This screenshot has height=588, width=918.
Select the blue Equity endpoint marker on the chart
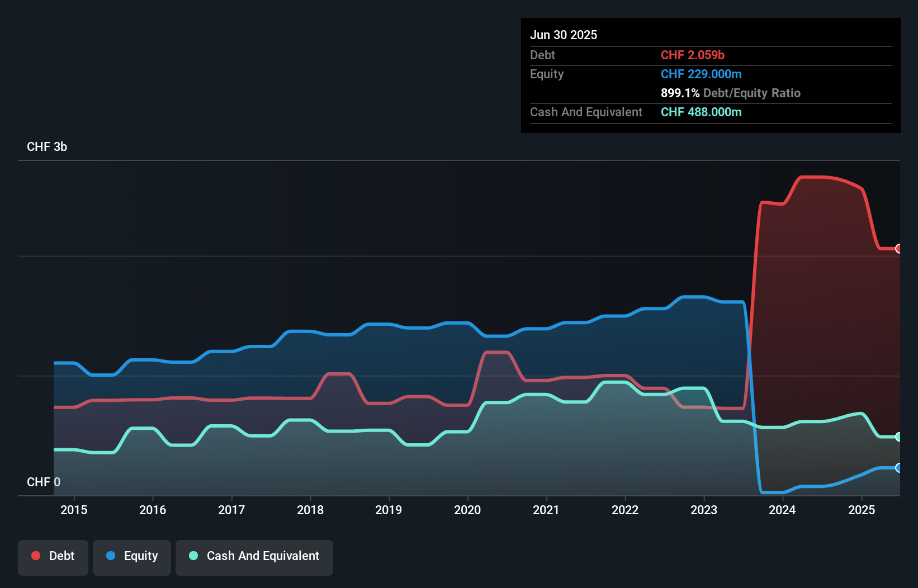pyautogui.click(x=899, y=468)
